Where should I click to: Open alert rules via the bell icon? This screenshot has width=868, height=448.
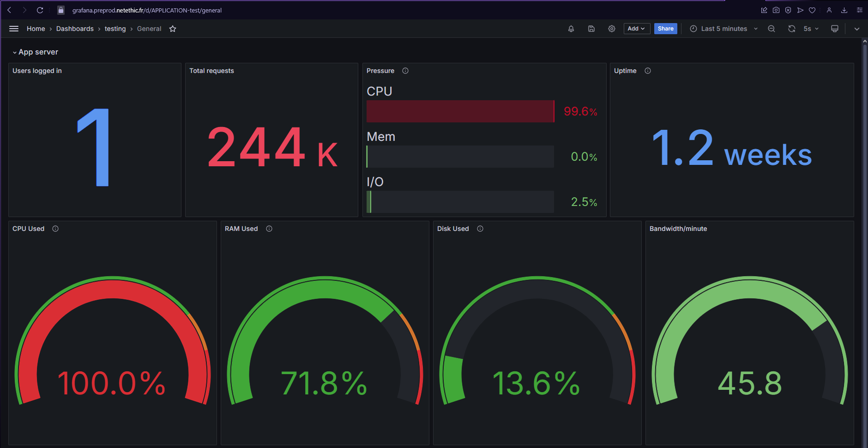[x=571, y=29]
